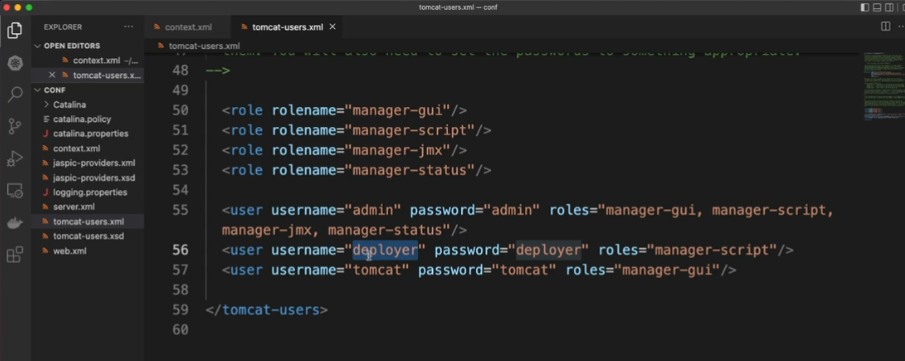The width and height of the screenshot is (905, 361).
Task: Open the Search view magnifier icon
Action: (15, 94)
